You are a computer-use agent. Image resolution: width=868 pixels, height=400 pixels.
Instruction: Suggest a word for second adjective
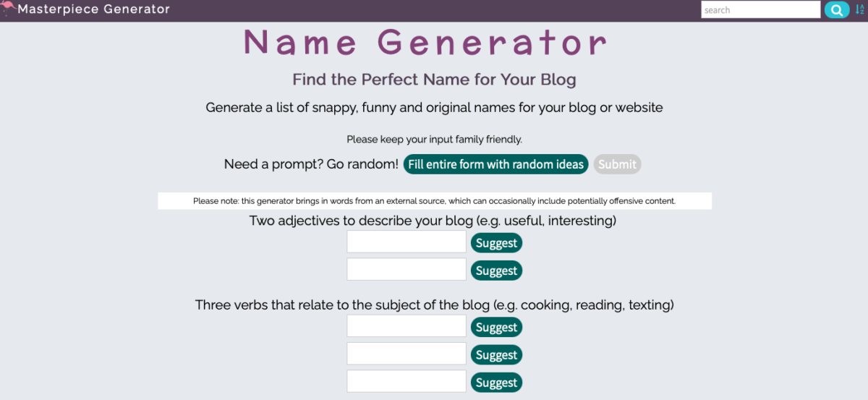tap(496, 271)
